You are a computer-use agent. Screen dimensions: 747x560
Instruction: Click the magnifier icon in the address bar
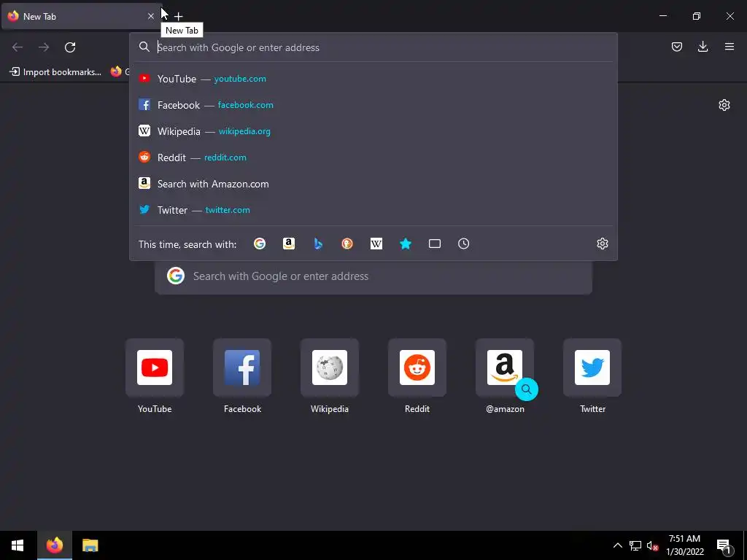pyautogui.click(x=144, y=47)
